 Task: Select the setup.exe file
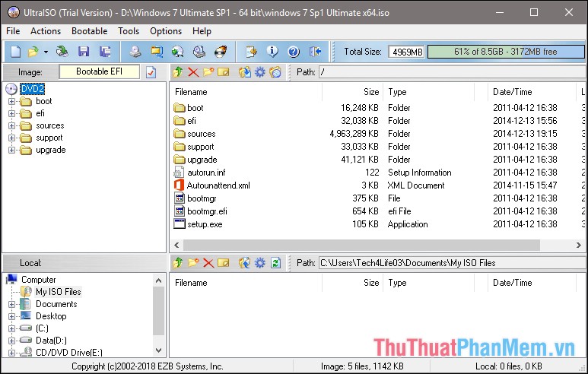pyautogui.click(x=205, y=224)
